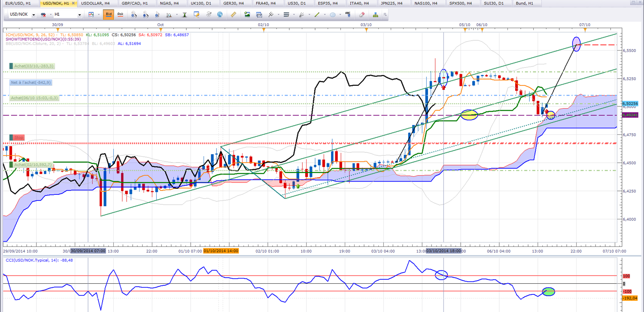The height and width of the screenshot is (312, 644).
Task: Select the CCI(USD/NOK.Typical, 14) indicator label
Action: [39, 260]
